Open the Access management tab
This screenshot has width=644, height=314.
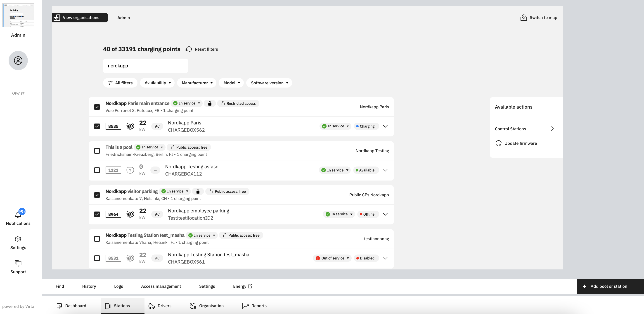tap(161, 286)
